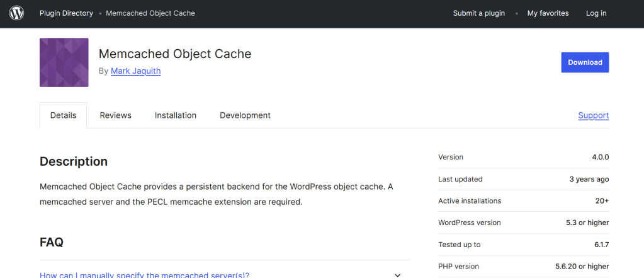Click the FAQ chevron expand arrow
644x278 pixels.
click(397, 275)
